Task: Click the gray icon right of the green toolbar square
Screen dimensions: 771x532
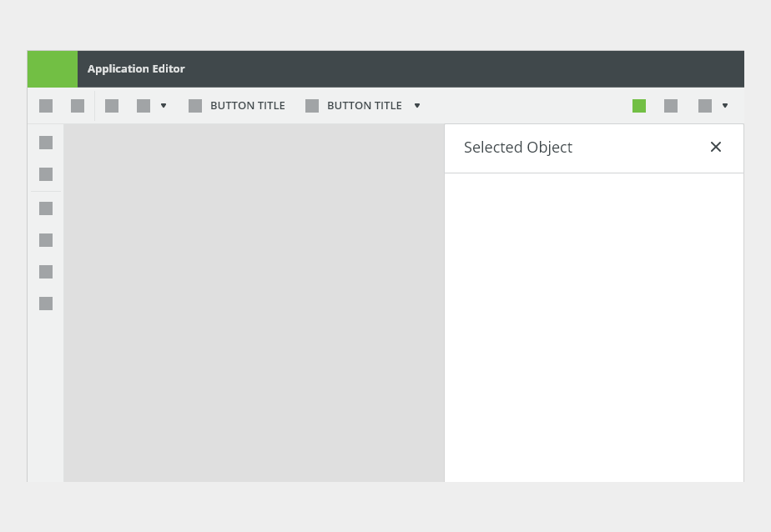Action: click(x=671, y=106)
